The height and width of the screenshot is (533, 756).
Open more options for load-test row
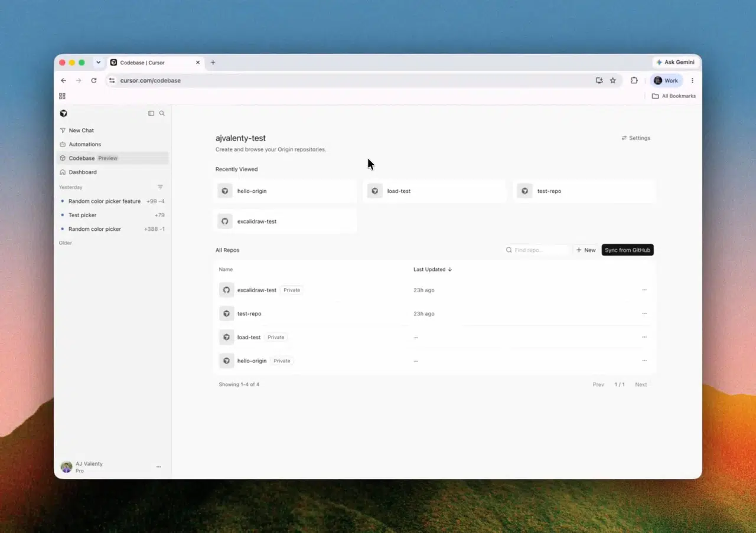coord(644,337)
